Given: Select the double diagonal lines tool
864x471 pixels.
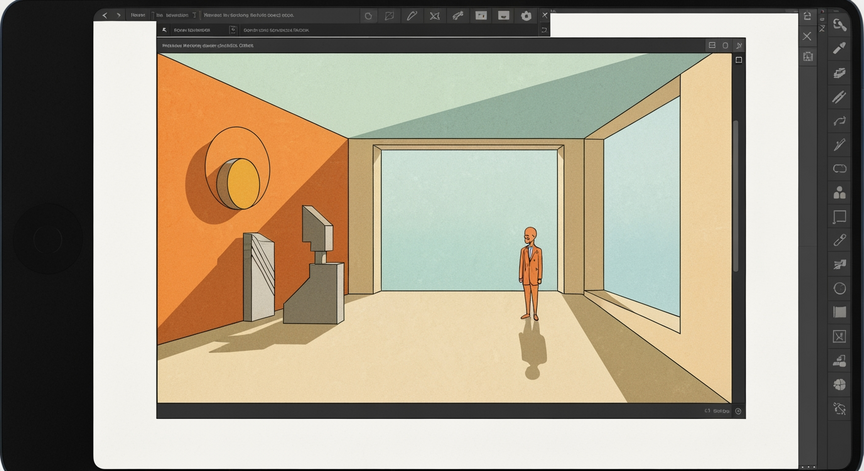Looking at the screenshot, I should [839, 97].
